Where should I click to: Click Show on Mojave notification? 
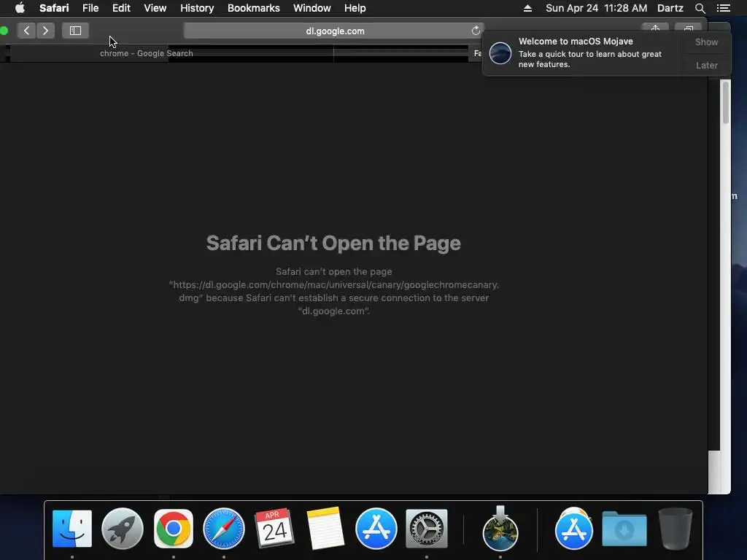706,42
